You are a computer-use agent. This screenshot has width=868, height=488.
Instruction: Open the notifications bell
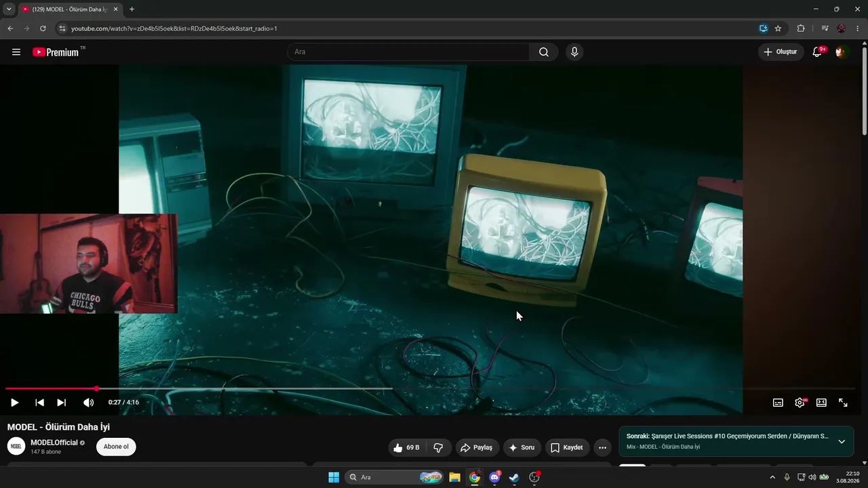817,52
